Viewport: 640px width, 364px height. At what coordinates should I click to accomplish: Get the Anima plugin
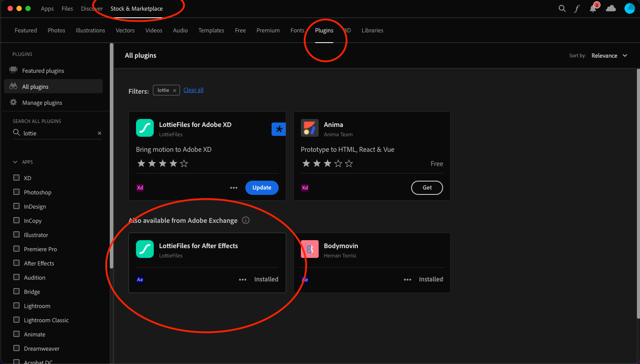(x=427, y=187)
